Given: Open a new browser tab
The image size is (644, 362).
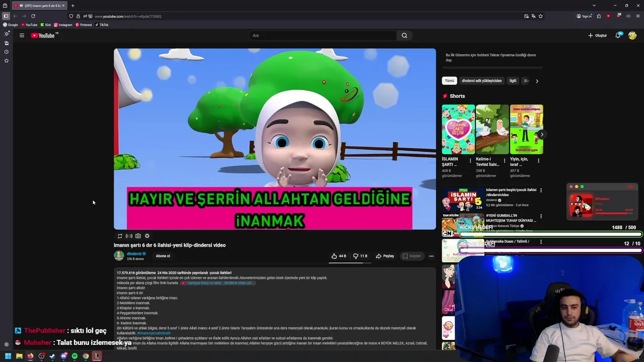Looking at the screenshot, I should tap(72, 6).
